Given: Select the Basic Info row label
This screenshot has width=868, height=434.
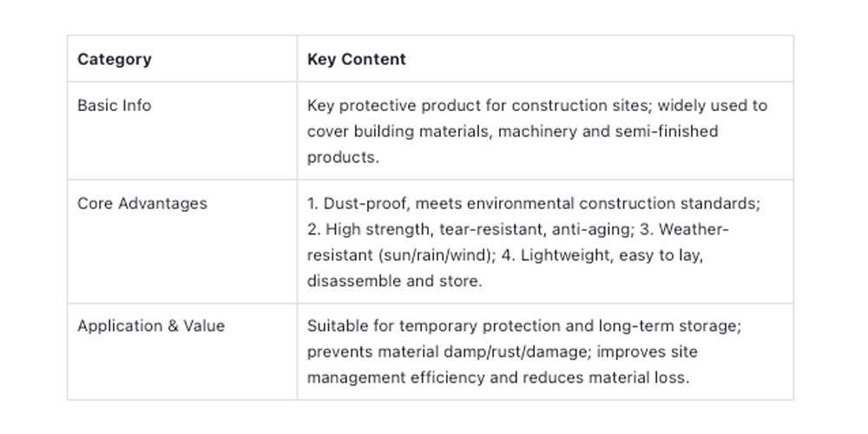Looking at the screenshot, I should pyautogui.click(x=114, y=105).
